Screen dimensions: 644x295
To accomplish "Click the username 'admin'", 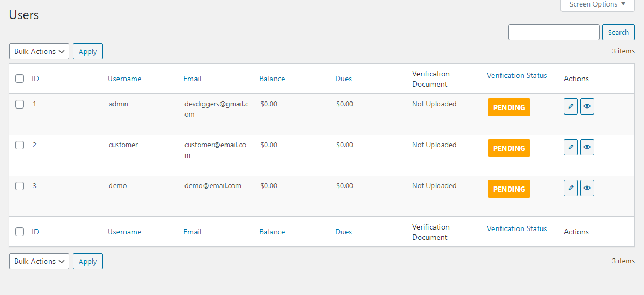I will pos(118,104).
